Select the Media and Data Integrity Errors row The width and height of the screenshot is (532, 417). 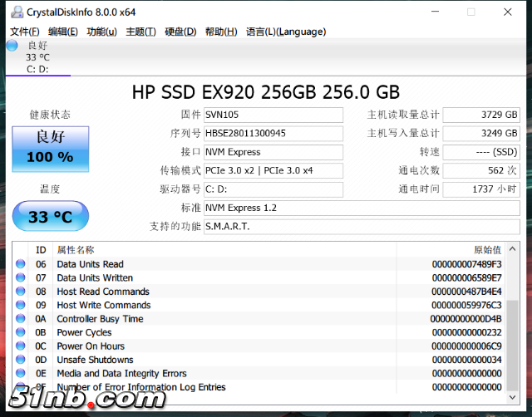coord(259,373)
